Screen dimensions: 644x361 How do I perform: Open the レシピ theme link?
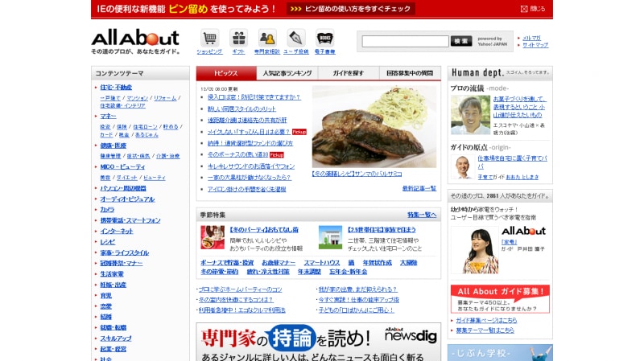(x=108, y=242)
